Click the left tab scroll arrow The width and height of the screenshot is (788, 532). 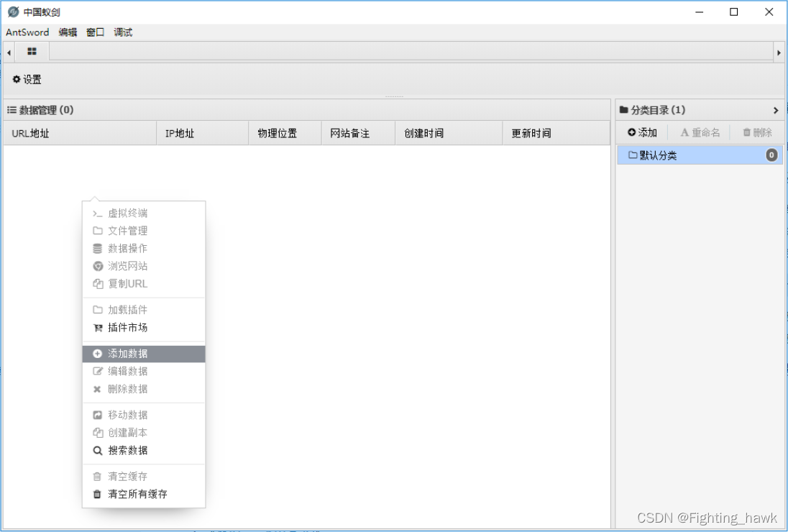click(x=9, y=52)
